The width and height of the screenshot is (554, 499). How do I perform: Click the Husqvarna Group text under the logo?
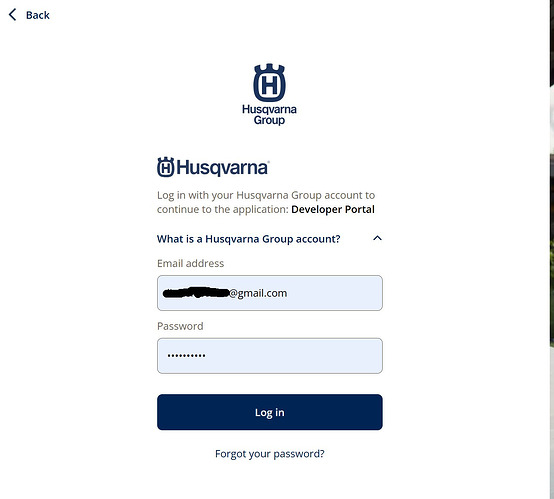[x=269, y=115]
